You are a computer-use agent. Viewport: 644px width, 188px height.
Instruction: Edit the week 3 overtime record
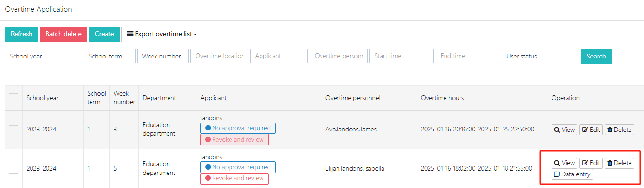[591, 130]
